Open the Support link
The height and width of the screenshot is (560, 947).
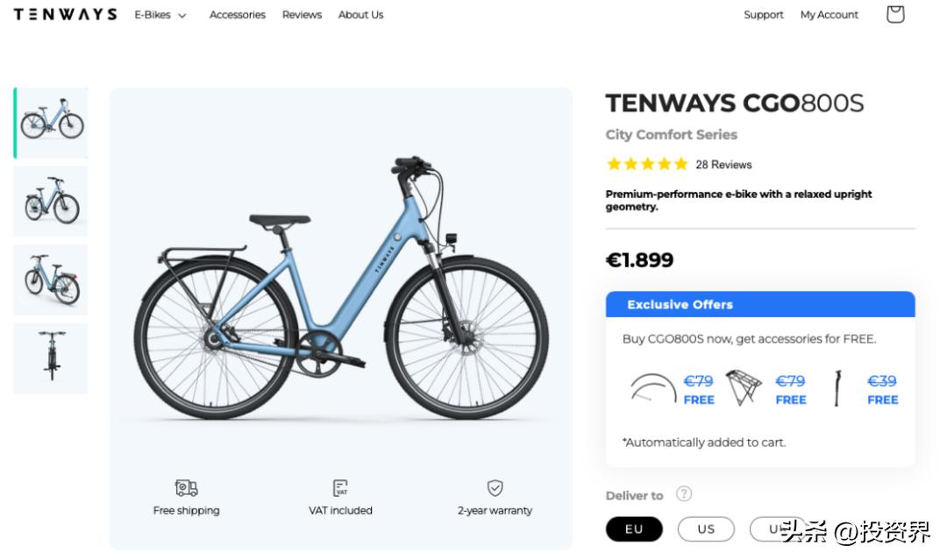pyautogui.click(x=763, y=15)
